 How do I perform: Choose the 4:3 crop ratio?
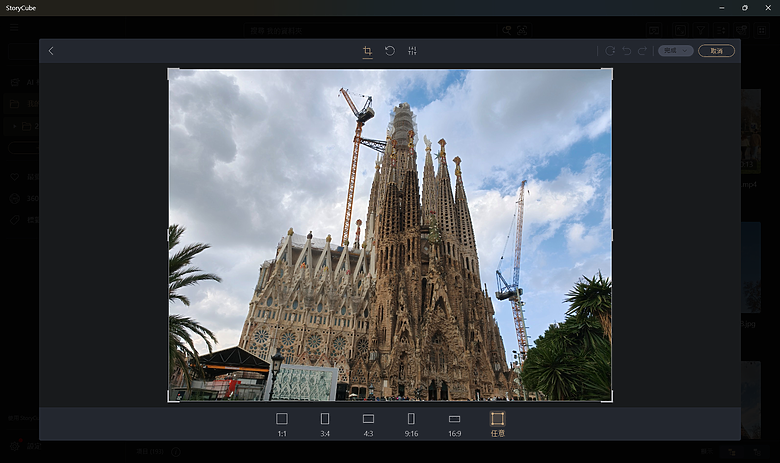tap(368, 424)
